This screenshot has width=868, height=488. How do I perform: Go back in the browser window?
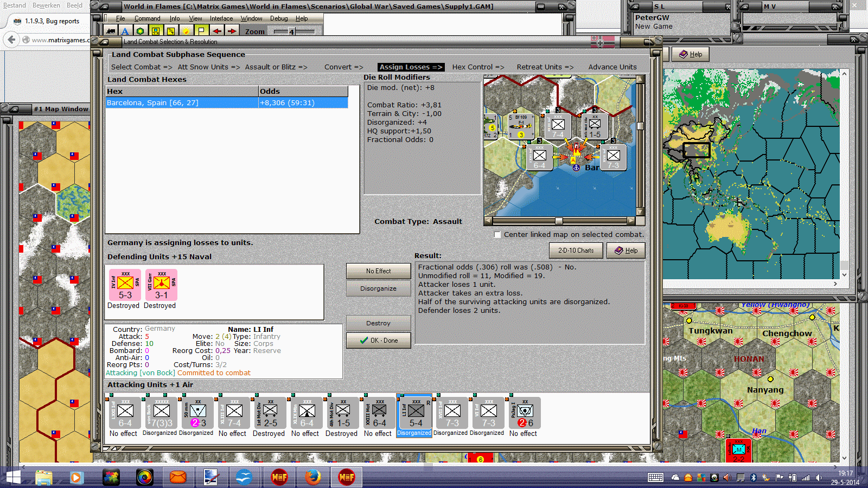click(11, 40)
